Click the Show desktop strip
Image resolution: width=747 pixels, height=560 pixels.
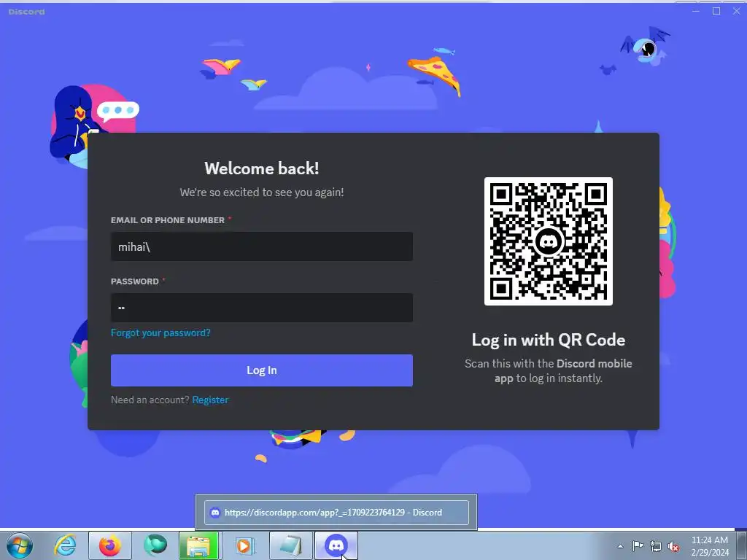tap(742, 545)
